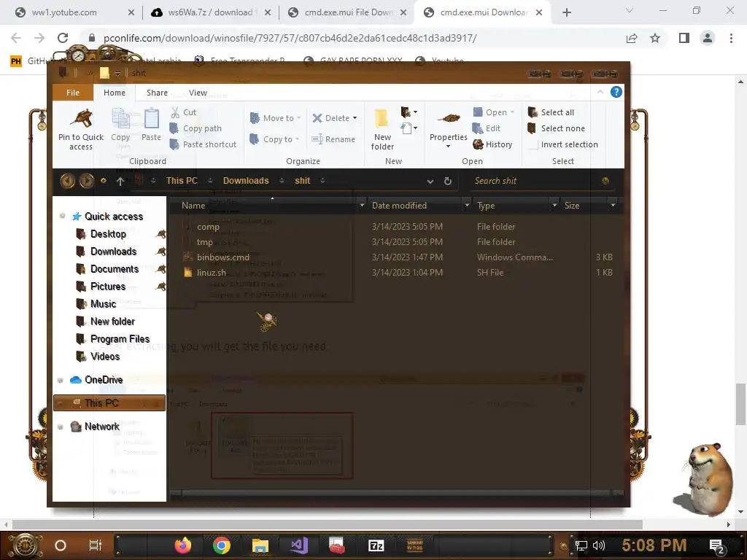
Task: Select linuz.sh file
Action: pos(211,273)
